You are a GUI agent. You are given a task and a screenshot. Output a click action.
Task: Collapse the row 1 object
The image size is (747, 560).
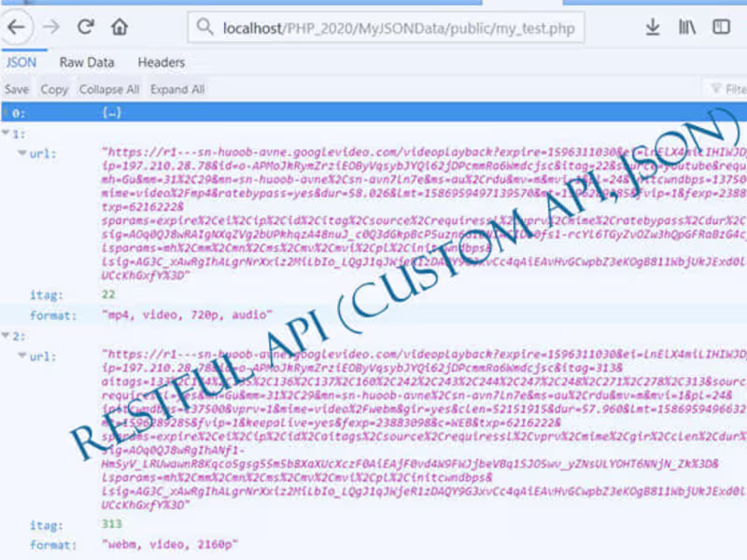(x=6, y=133)
